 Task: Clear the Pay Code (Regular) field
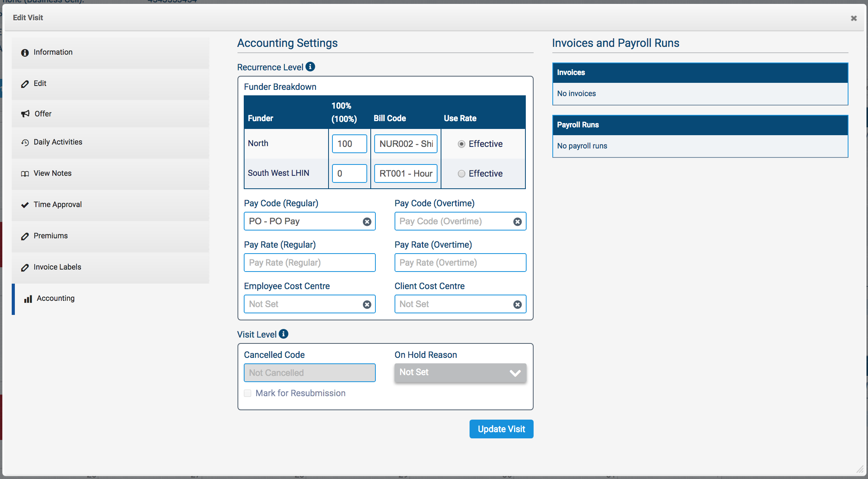pyautogui.click(x=367, y=222)
